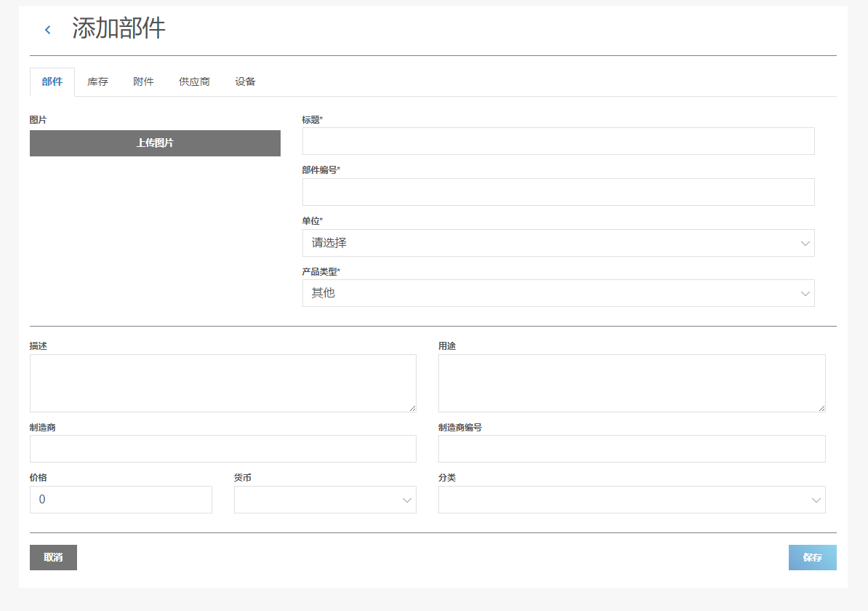Viewport: 868px width, 611px height.
Task: Open the 产品类型 dropdown showing 其他
Action: click(558, 293)
